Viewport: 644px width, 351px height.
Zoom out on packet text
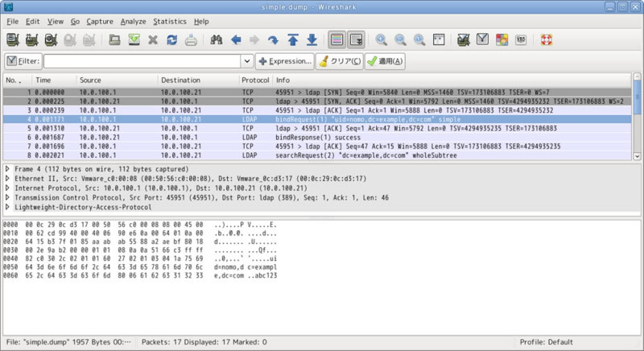pyautogui.click(x=400, y=39)
